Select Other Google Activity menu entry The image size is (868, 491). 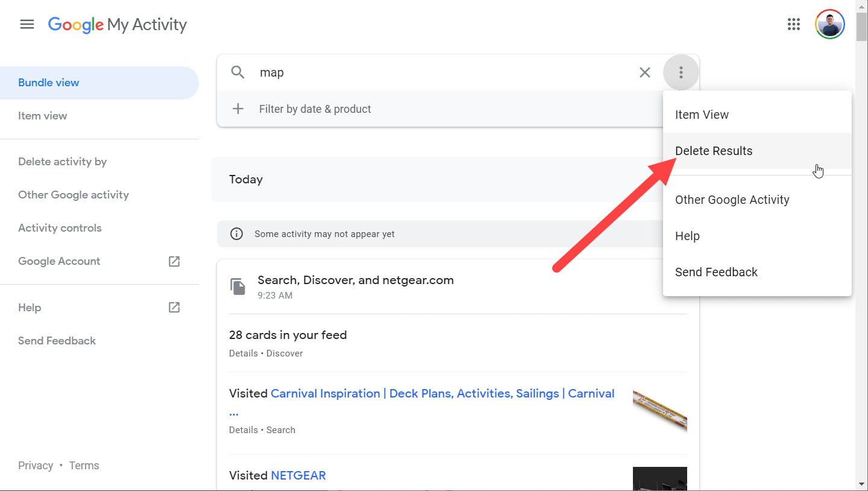(732, 199)
